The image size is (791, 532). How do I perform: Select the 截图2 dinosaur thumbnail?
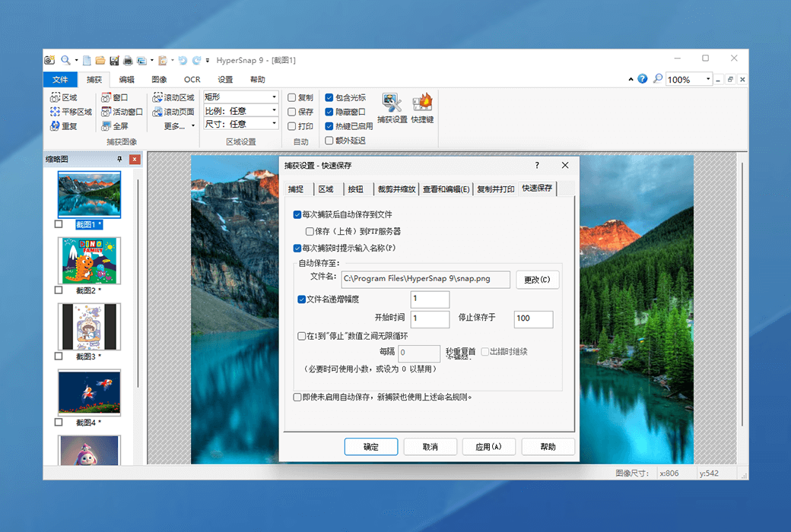pyautogui.click(x=90, y=261)
